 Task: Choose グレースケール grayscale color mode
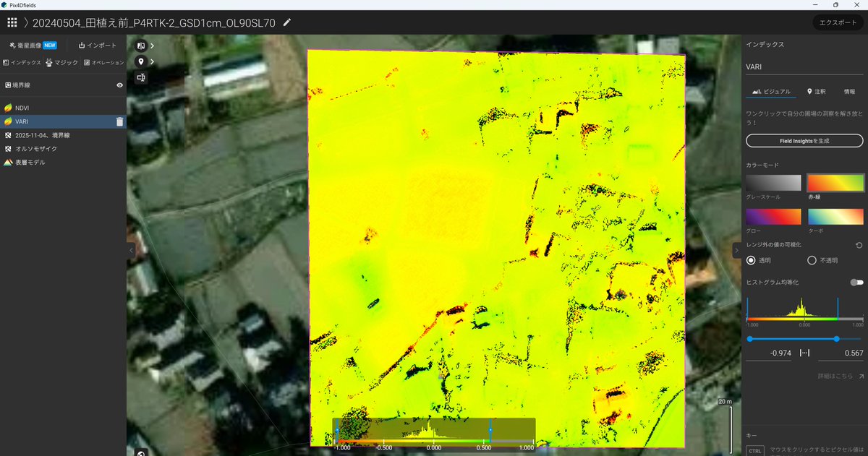(773, 182)
